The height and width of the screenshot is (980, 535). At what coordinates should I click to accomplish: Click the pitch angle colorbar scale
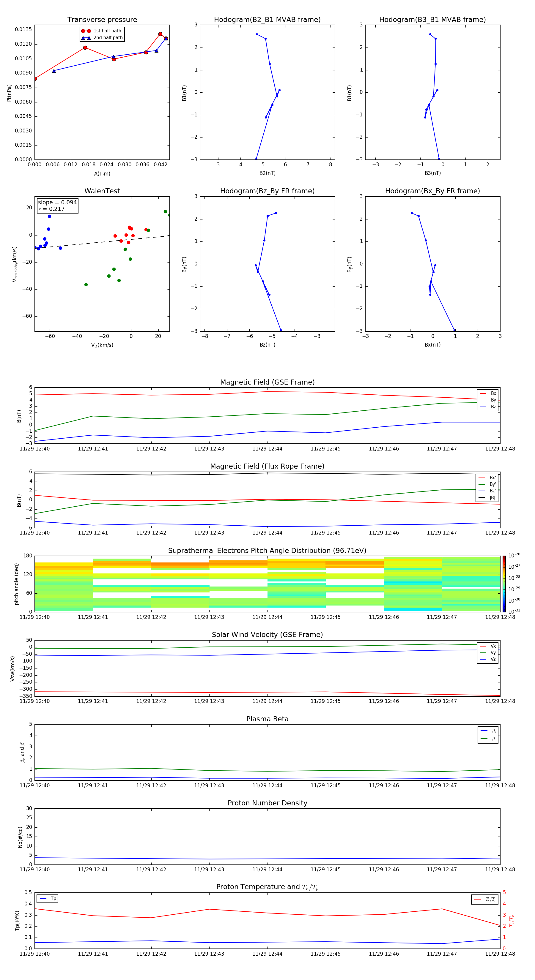coord(504,584)
